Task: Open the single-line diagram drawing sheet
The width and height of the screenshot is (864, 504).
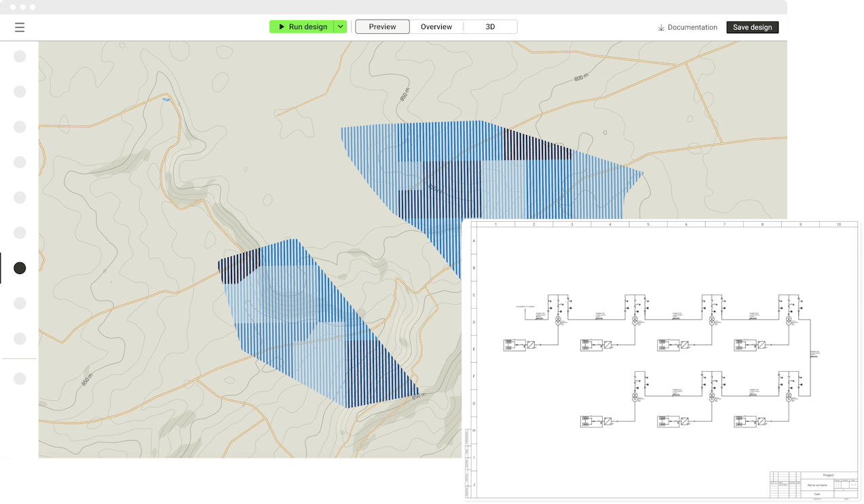Action: click(x=660, y=360)
